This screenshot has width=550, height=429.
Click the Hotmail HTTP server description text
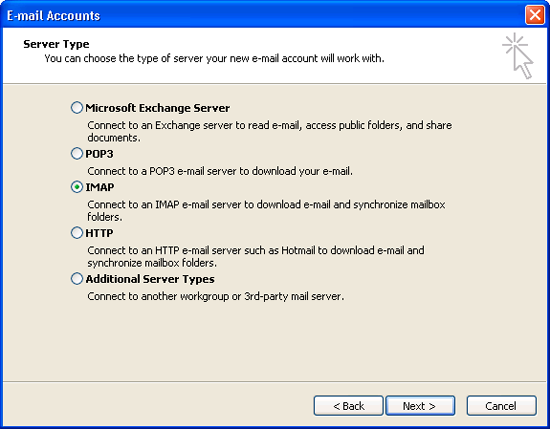pyautogui.click(x=256, y=256)
